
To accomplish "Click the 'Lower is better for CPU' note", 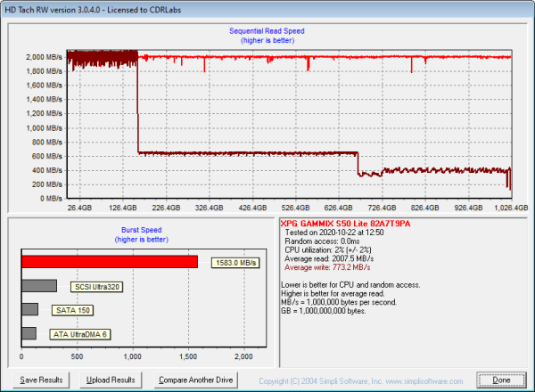I will tap(350, 285).
